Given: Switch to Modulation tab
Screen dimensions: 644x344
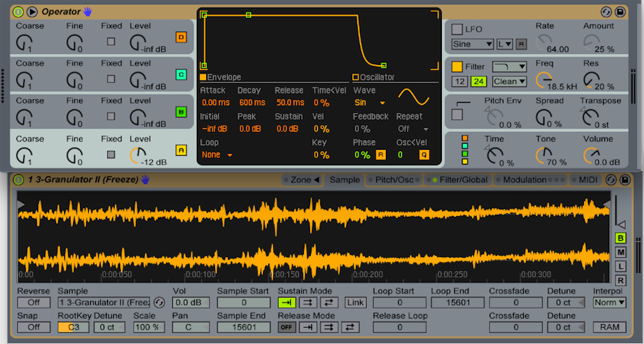Looking at the screenshot, I should (530, 180).
